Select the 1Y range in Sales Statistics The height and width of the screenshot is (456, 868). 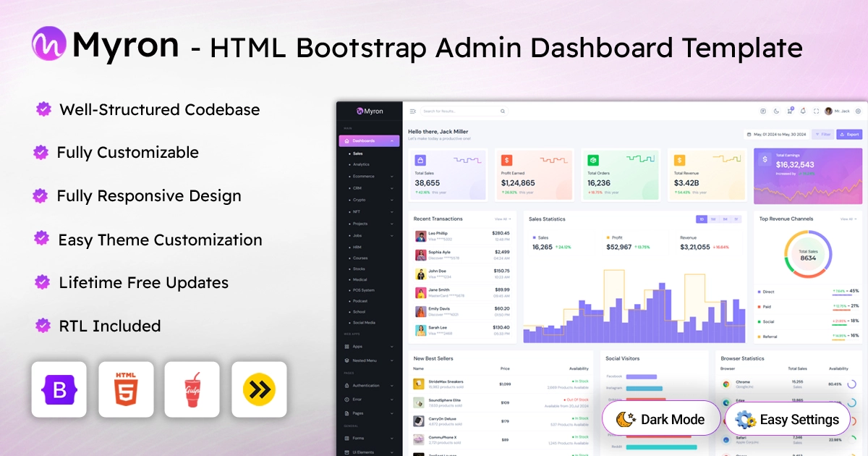(x=736, y=219)
